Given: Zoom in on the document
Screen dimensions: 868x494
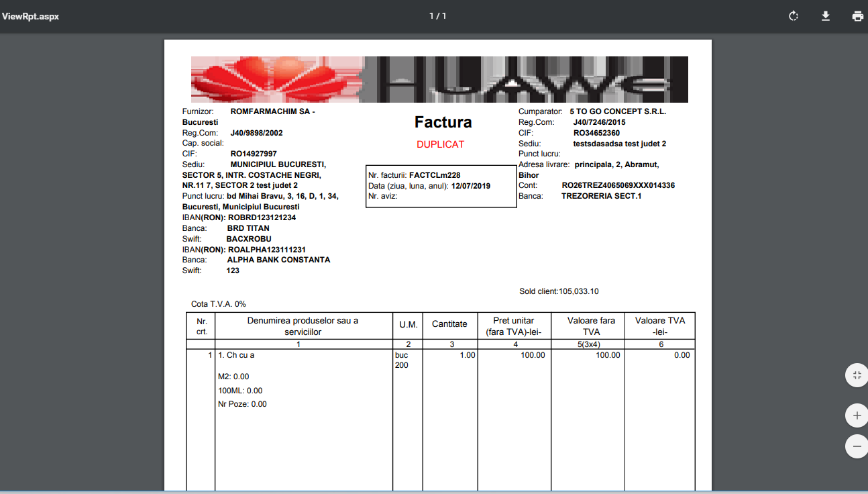Looking at the screenshot, I should tap(857, 416).
